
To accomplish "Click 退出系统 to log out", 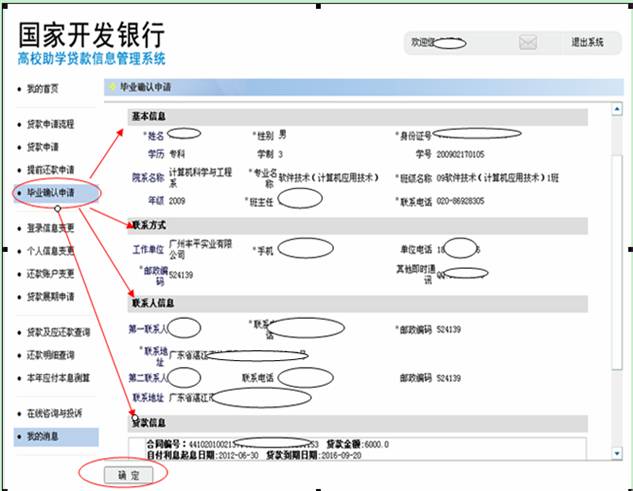I will point(587,43).
